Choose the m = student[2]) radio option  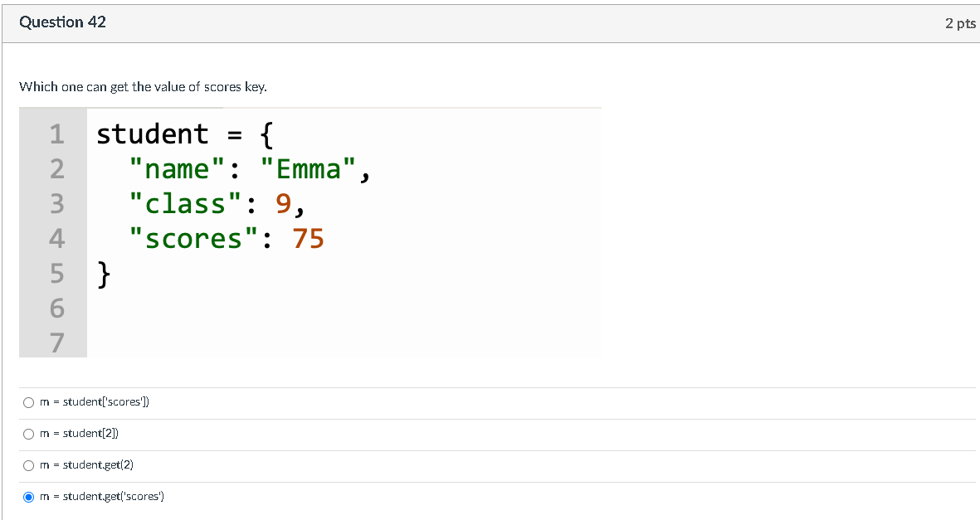[29, 434]
